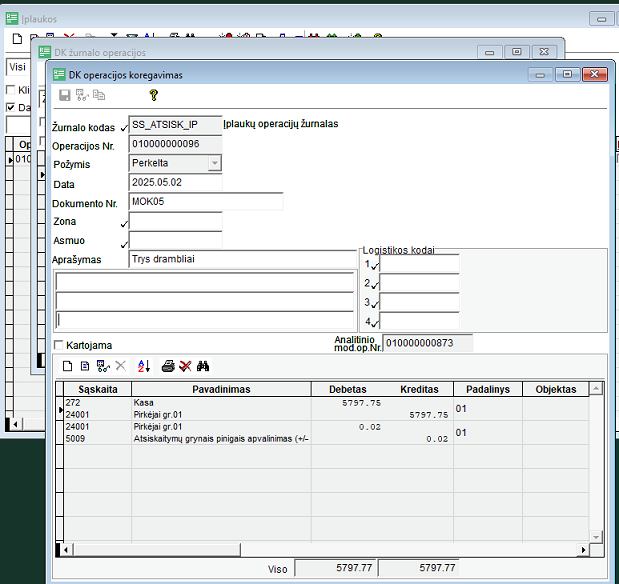This screenshot has width=619, height=584.
Task: Click Logistikos kodai field 3
Action: [x=419, y=302]
